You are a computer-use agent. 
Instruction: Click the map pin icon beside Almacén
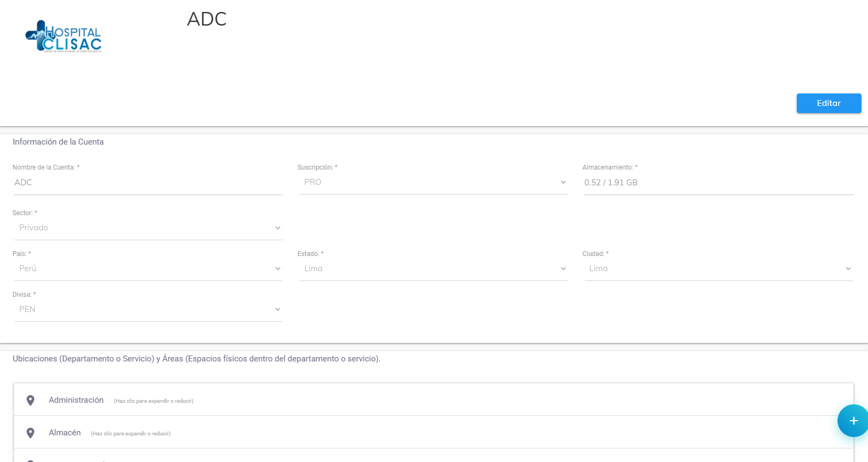30,433
